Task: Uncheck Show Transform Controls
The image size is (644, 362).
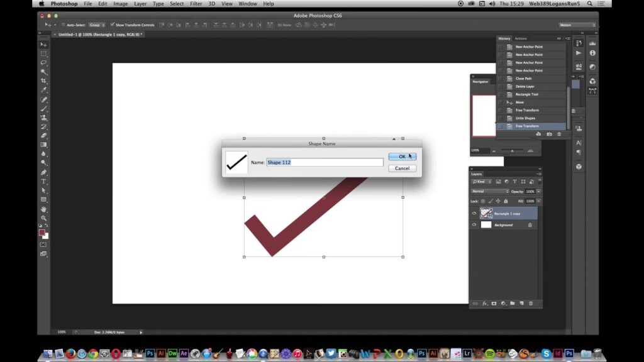Action: click(113, 25)
